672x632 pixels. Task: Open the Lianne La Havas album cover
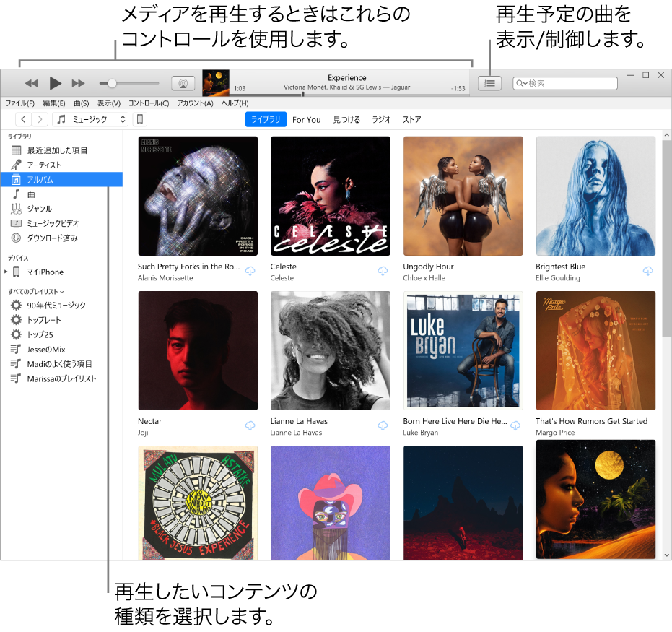pyautogui.click(x=331, y=351)
